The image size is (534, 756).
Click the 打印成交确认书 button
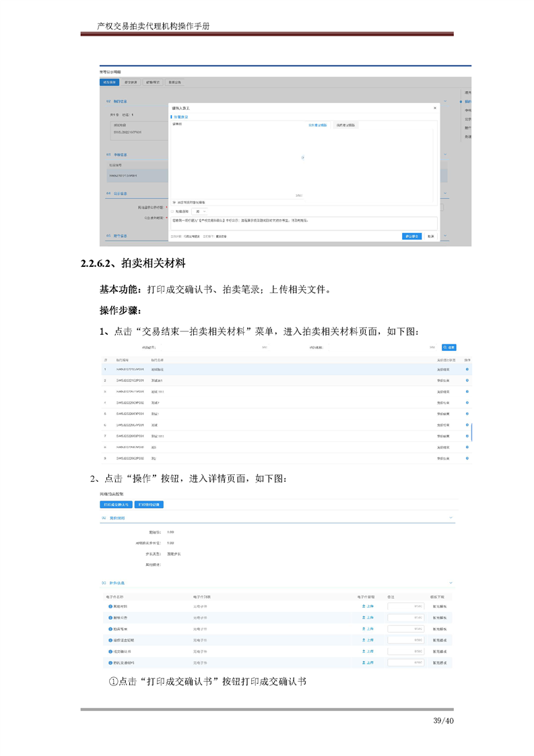[x=116, y=504]
